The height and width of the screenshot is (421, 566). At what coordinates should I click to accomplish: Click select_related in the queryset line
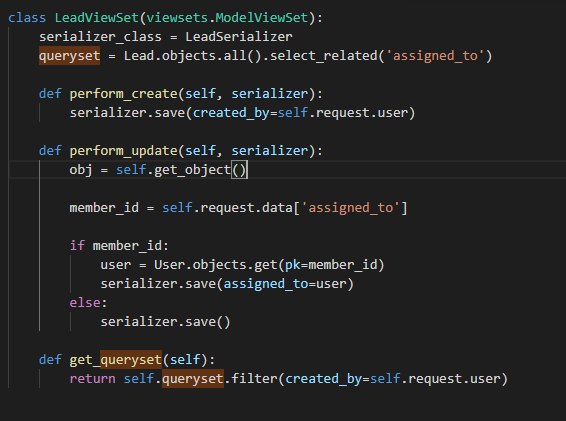[323, 56]
